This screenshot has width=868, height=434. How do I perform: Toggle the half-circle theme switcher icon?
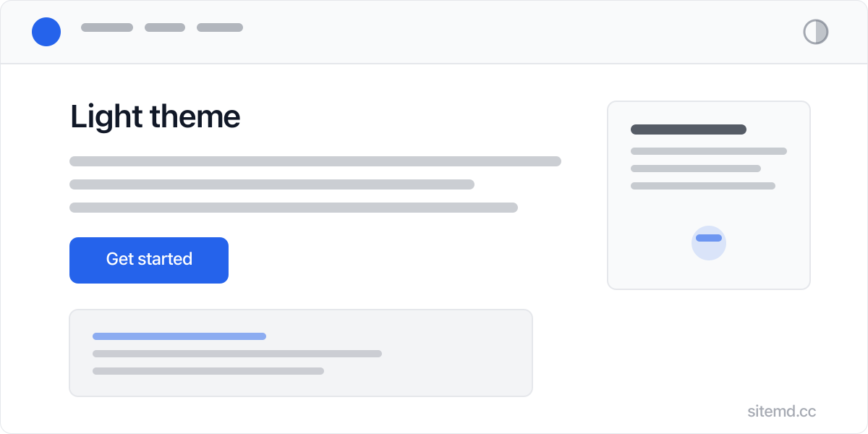(815, 32)
